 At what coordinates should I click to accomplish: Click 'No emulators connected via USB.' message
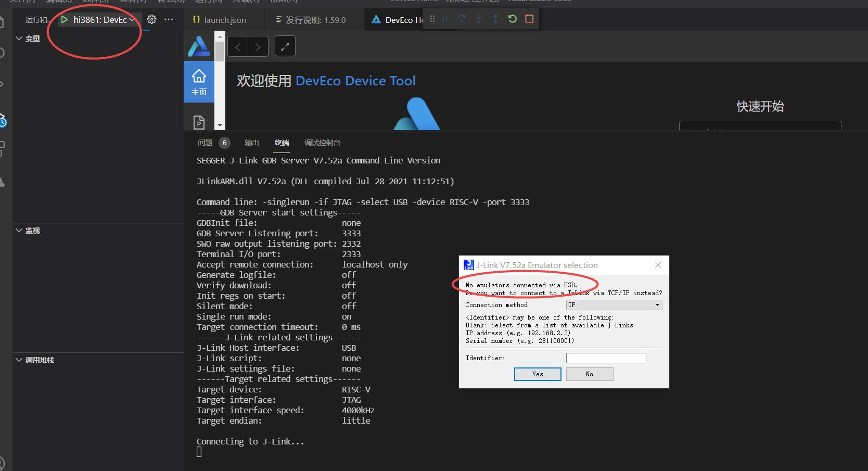click(521, 285)
